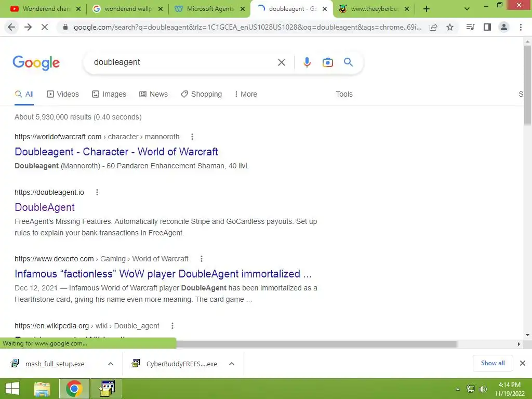This screenshot has height=399, width=532.
Task: Close the thecyberbuddy tab
Action: pos(407,9)
